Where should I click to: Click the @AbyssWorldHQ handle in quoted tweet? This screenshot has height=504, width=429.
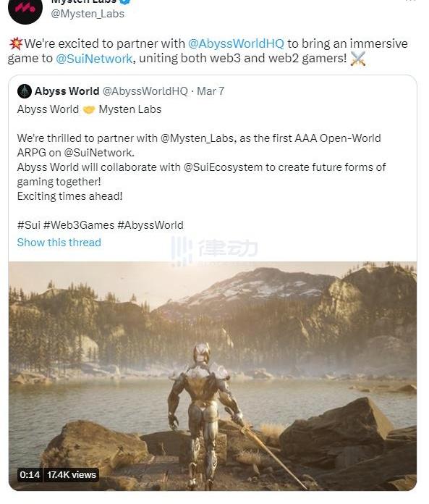pos(145,91)
